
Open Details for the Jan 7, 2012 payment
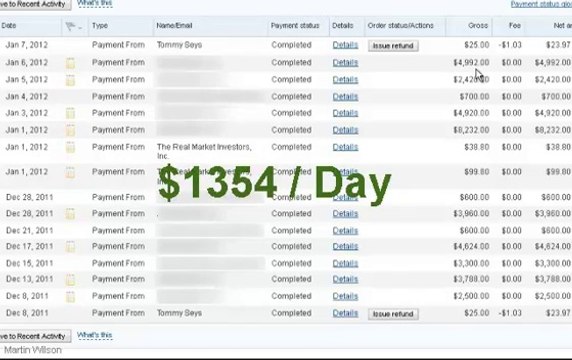click(345, 45)
